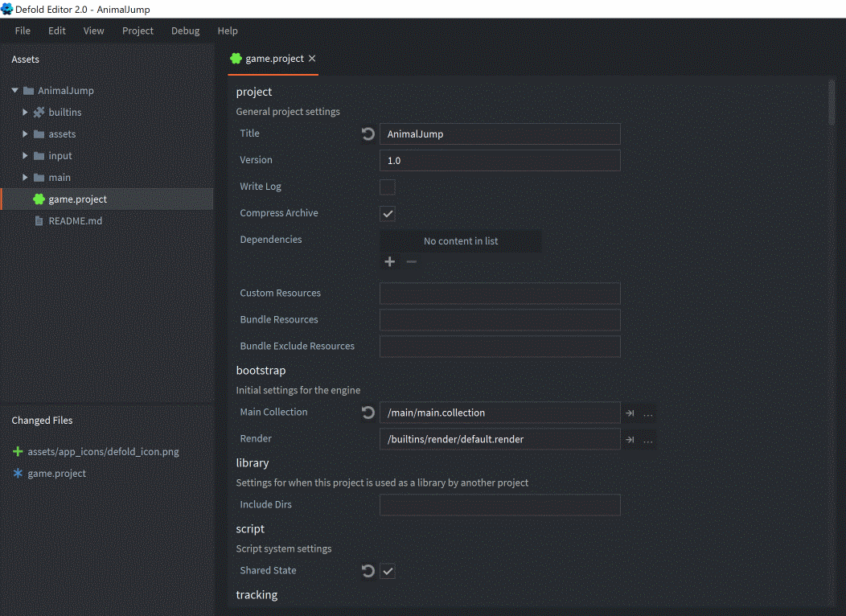Screen dimensions: 846x616
Task: Toggle the Shared State checkbox
Action: tap(388, 571)
